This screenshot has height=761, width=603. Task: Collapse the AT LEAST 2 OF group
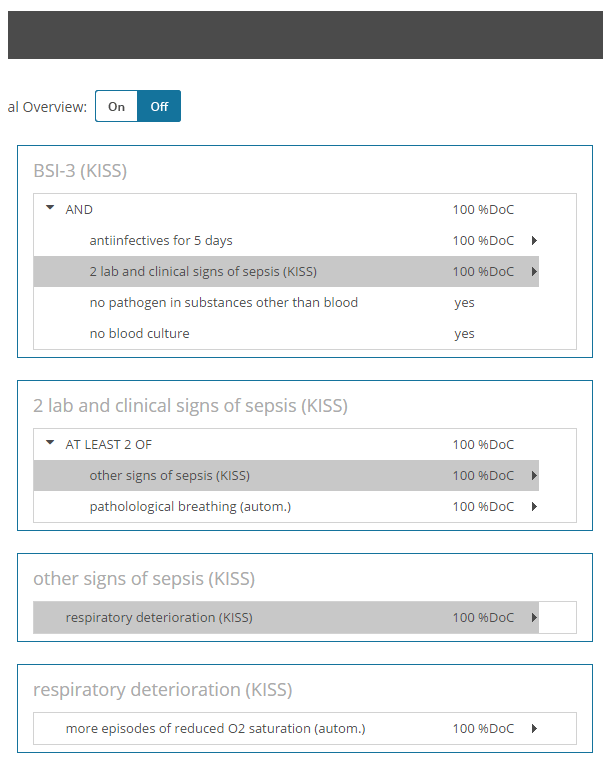pos(50,443)
